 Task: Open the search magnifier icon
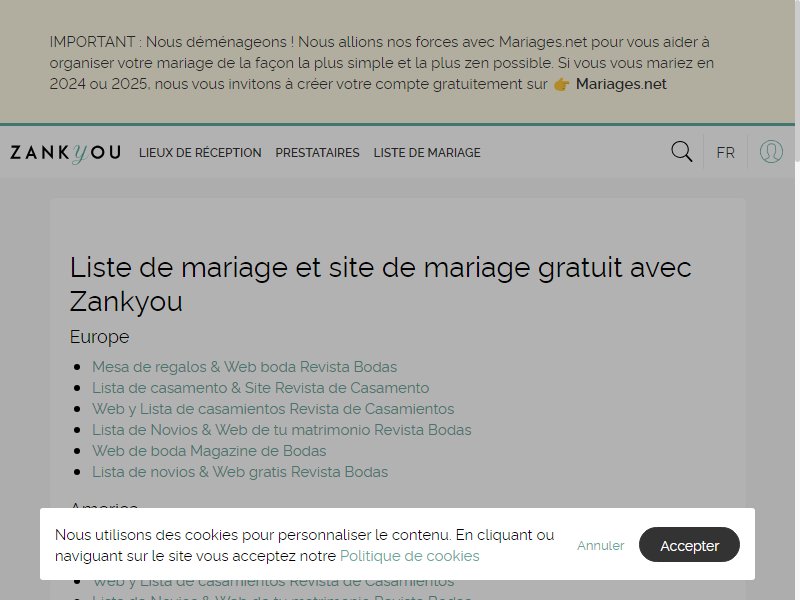(x=682, y=152)
